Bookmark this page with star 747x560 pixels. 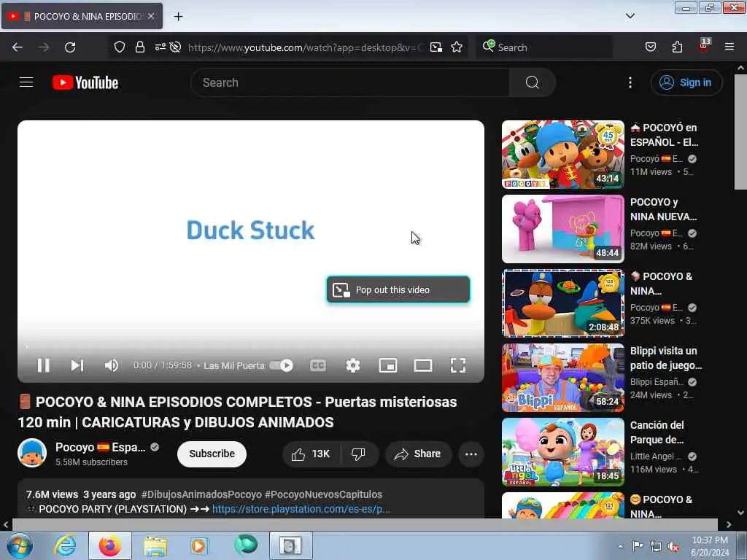pos(457,47)
